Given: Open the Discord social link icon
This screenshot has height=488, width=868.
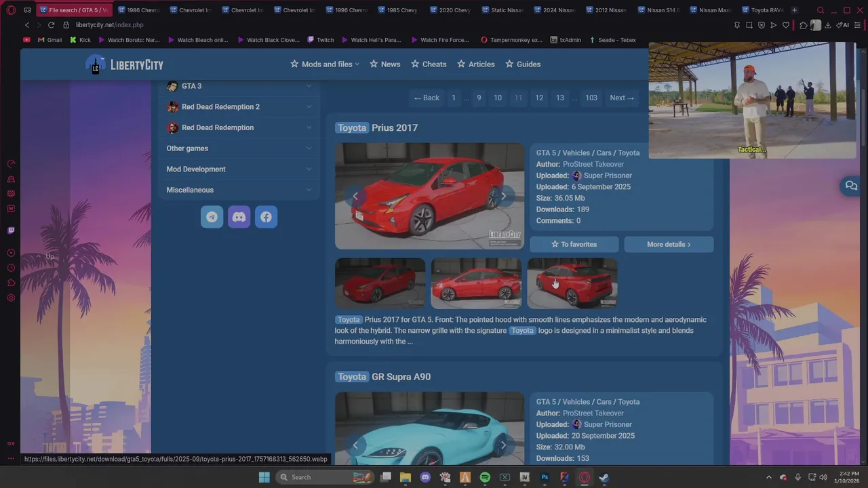Looking at the screenshot, I should (x=239, y=217).
